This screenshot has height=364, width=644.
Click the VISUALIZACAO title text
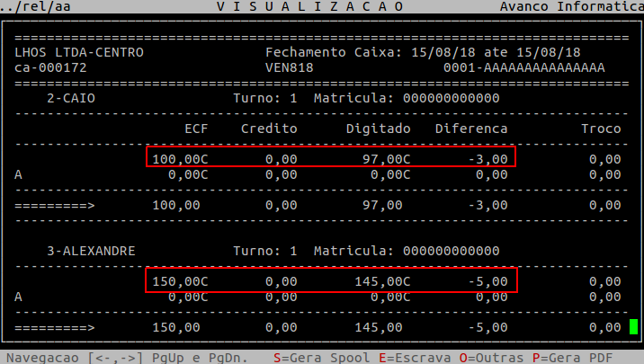coord(326,7)
